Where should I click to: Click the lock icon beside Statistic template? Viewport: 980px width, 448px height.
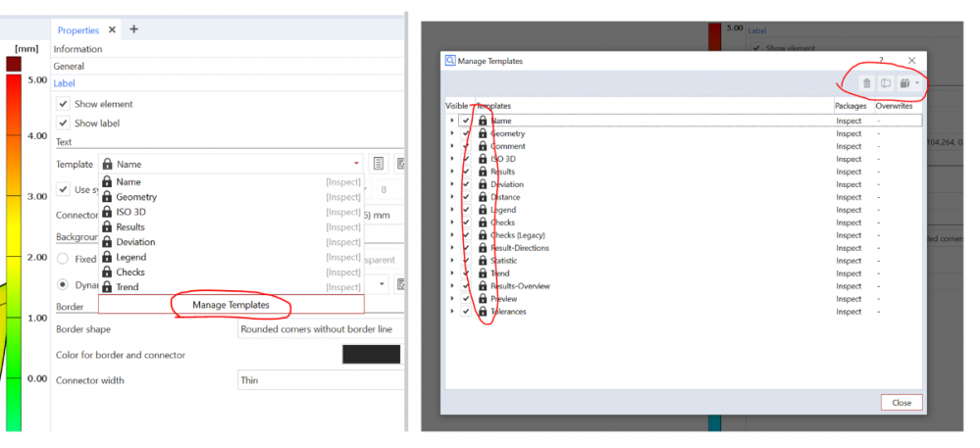pyautogui.click(x=483, y=261)
